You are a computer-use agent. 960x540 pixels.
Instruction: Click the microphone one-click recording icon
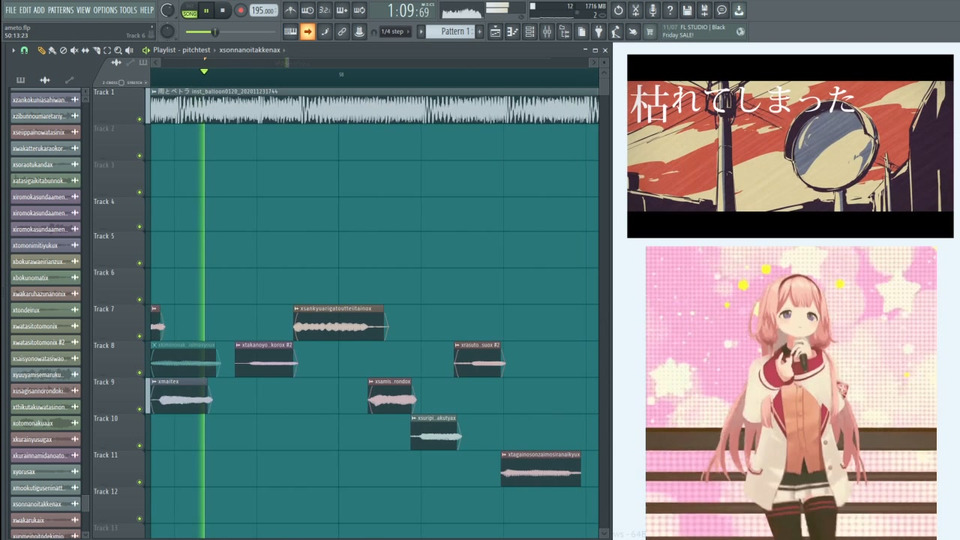[x=653, y=10]
